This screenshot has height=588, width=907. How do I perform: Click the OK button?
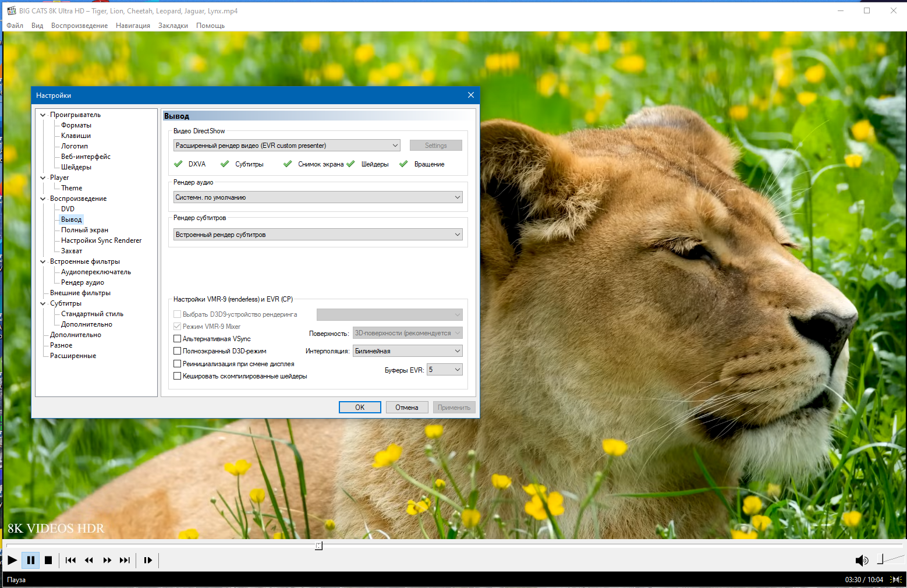pos(360,408)
